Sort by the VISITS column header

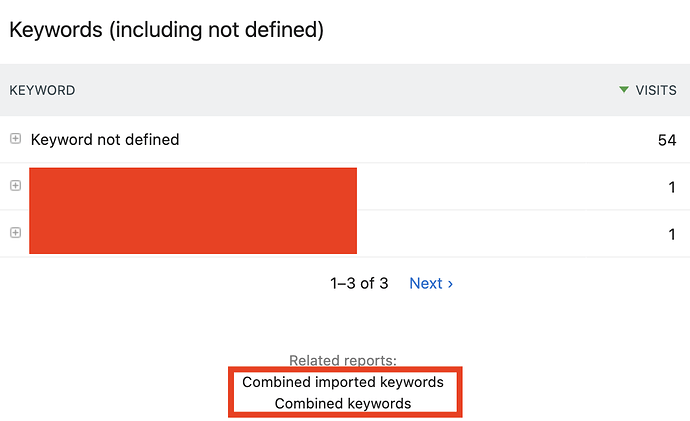pos(656,90)
